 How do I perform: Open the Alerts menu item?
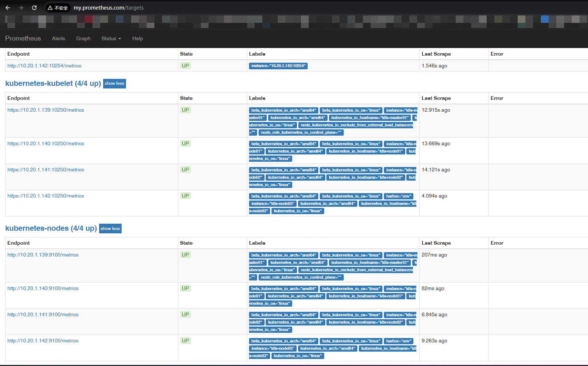click(59, 38)
